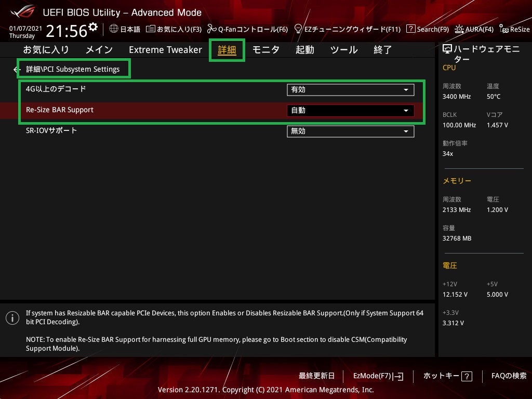Open the 起動 tab
532x399 pixels.
pos(304,50)
